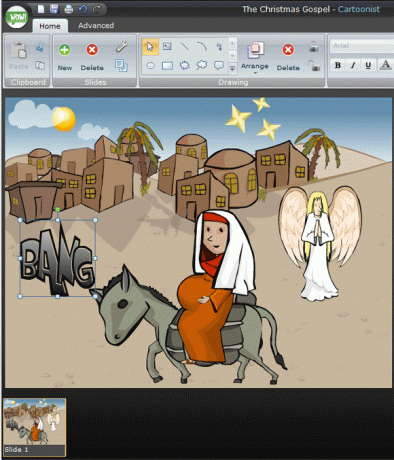
Task: Click the Undo arrow icon
Action: pos(83,9)
